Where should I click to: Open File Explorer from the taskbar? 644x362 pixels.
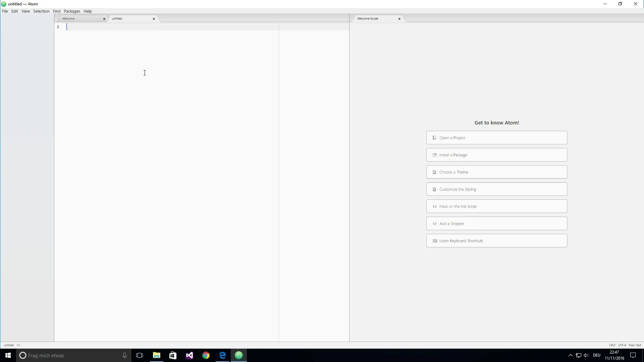(x=156, y=355)
